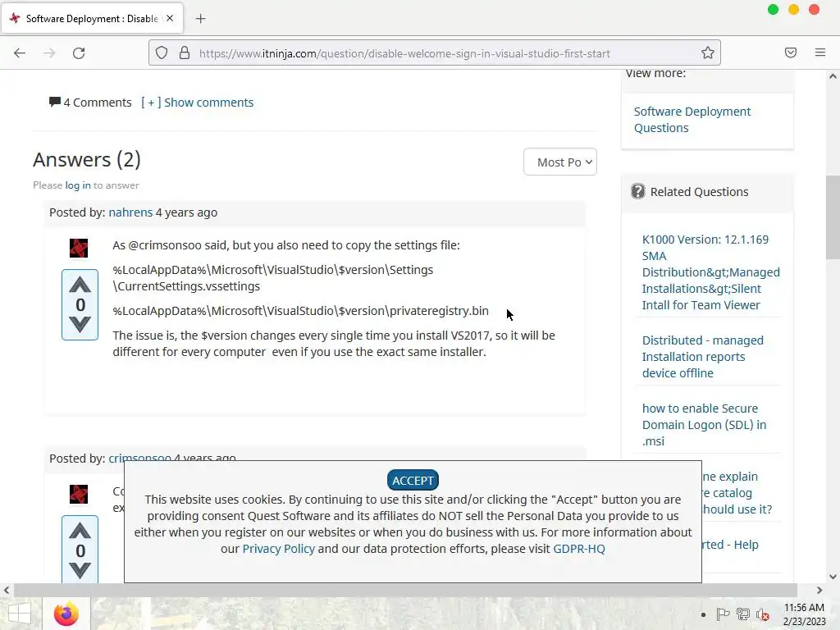The width and height of the screenshot is (840, 630).
Task: Open K1000 Version 12.1.169 related question
Action: point(711,272)
